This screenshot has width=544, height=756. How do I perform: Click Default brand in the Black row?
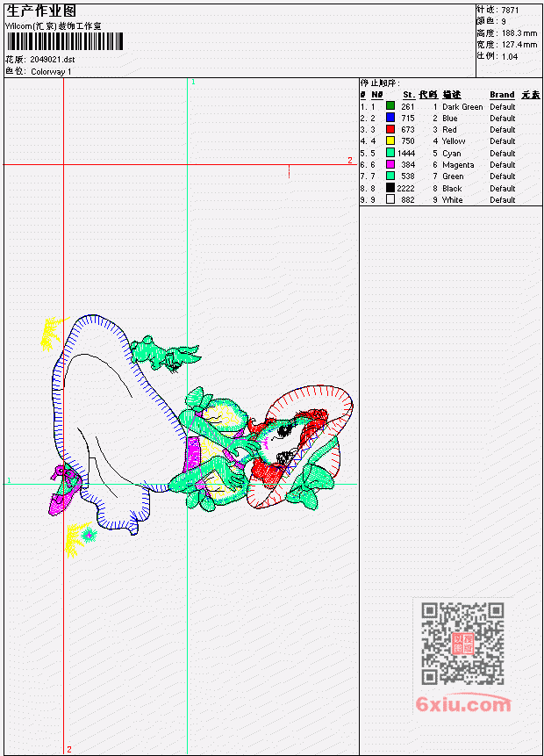(503, 189)
